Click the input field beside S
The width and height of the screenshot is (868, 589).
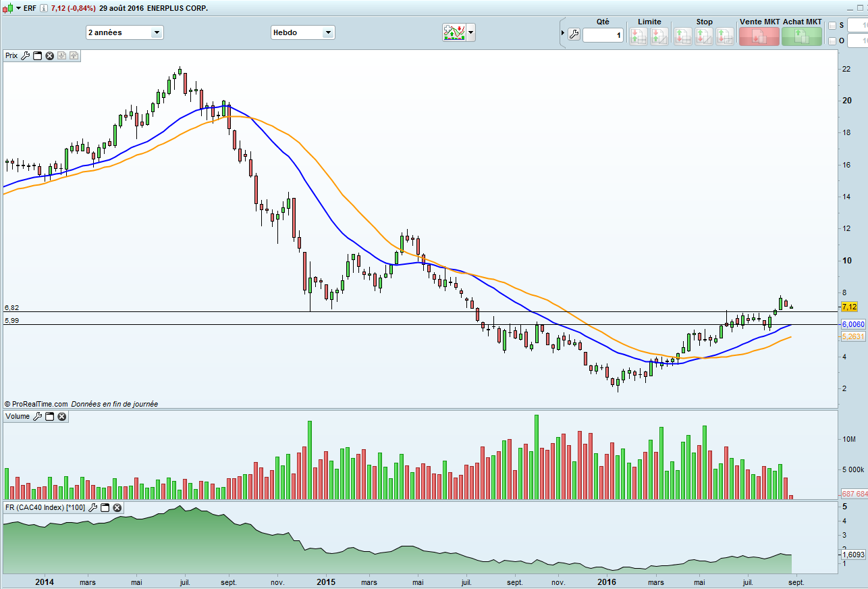tap(858, 26)
